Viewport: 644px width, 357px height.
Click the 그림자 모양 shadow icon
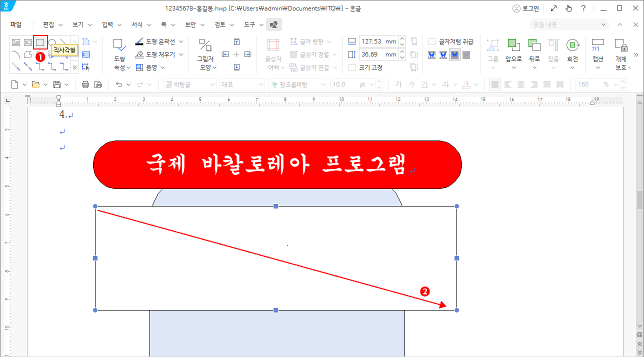point(205,45)
